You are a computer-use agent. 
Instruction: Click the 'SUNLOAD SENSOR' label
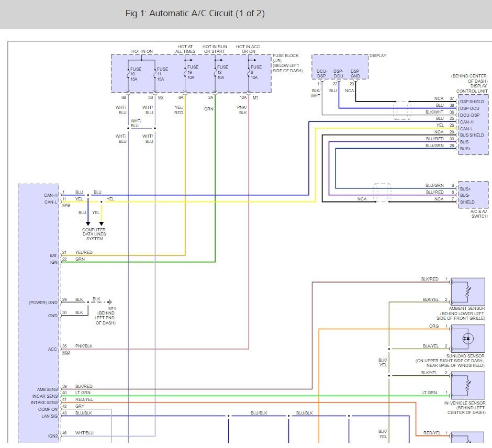(465, 356)
